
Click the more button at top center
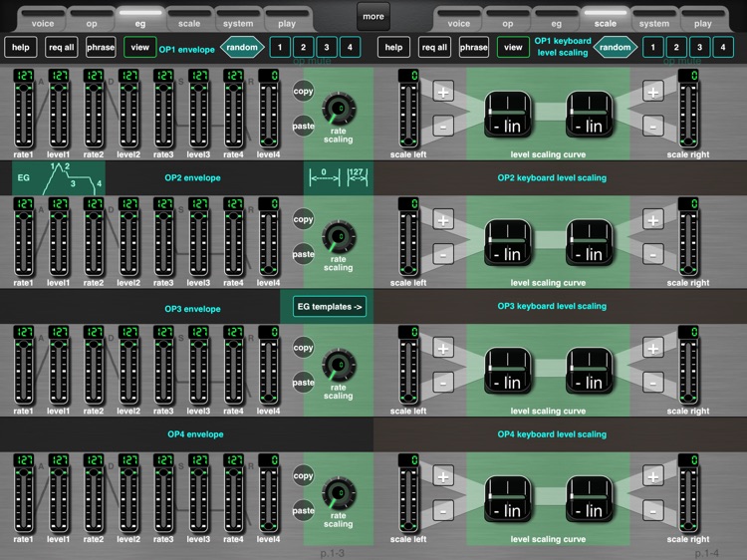[373, 17]
